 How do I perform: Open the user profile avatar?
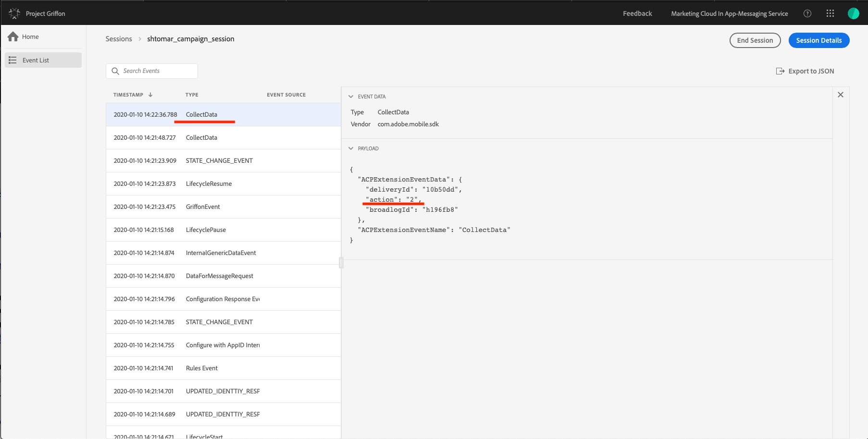pyautogui.click(x=854, y=13)
